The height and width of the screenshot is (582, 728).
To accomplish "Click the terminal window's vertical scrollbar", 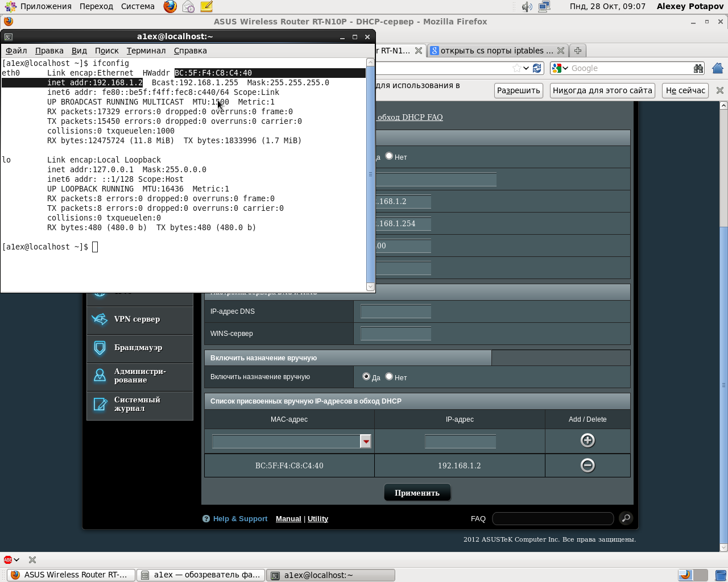I will tap(371, 174).
